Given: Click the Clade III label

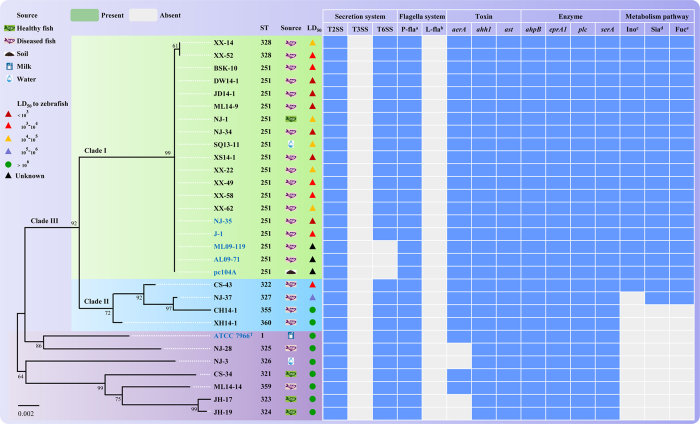Looking at the screenshot, I should click(44, 220).
